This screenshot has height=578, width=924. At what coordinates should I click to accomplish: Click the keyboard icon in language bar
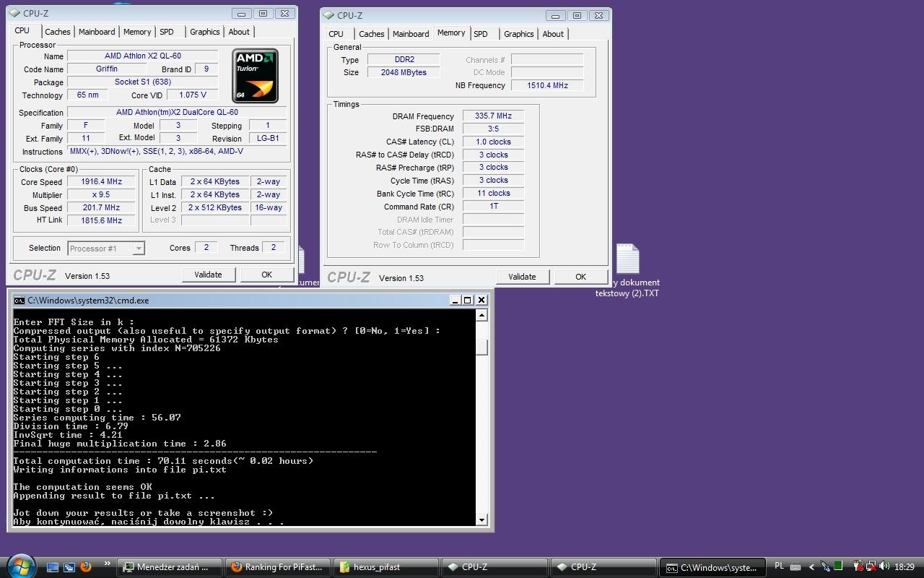pyautogui.click(x=796, y=567)
